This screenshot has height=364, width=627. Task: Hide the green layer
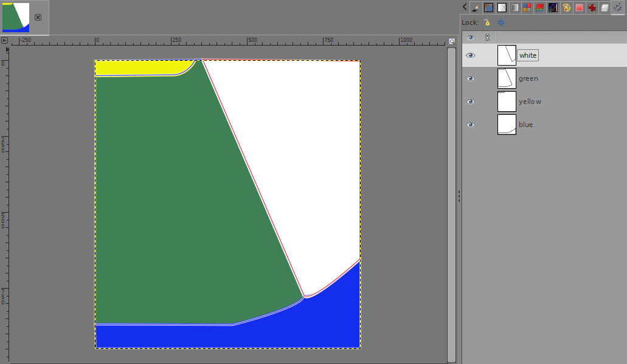(x=470, y=78)
